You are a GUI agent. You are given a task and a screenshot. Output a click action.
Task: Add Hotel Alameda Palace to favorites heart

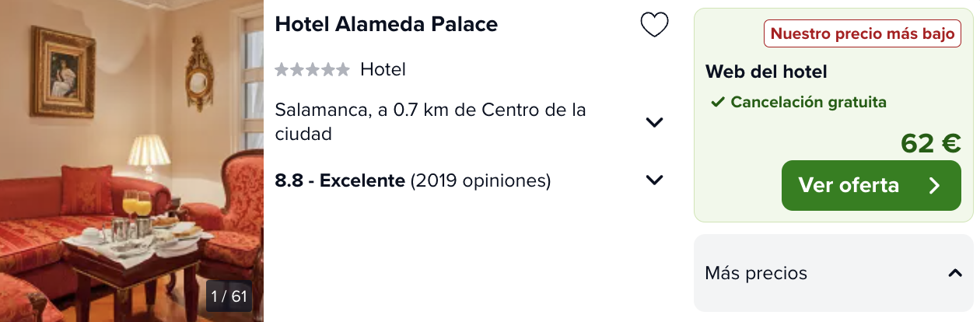(654, 25)
